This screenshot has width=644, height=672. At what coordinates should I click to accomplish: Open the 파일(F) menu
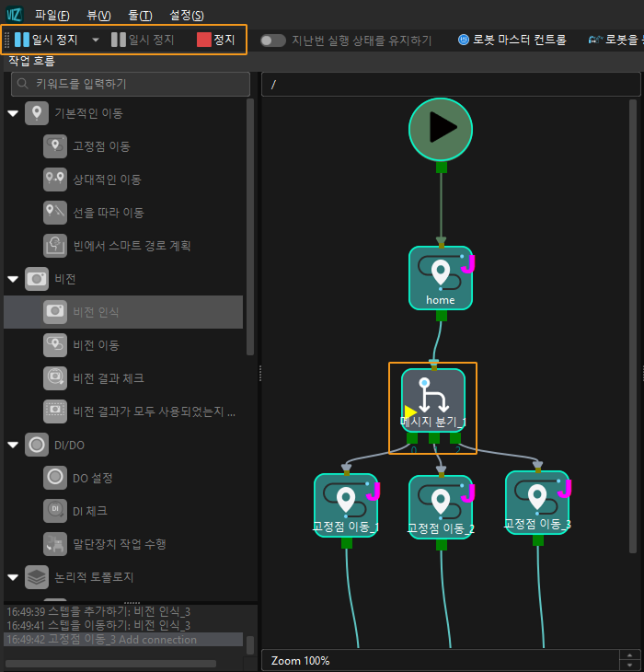coord(52,16)
